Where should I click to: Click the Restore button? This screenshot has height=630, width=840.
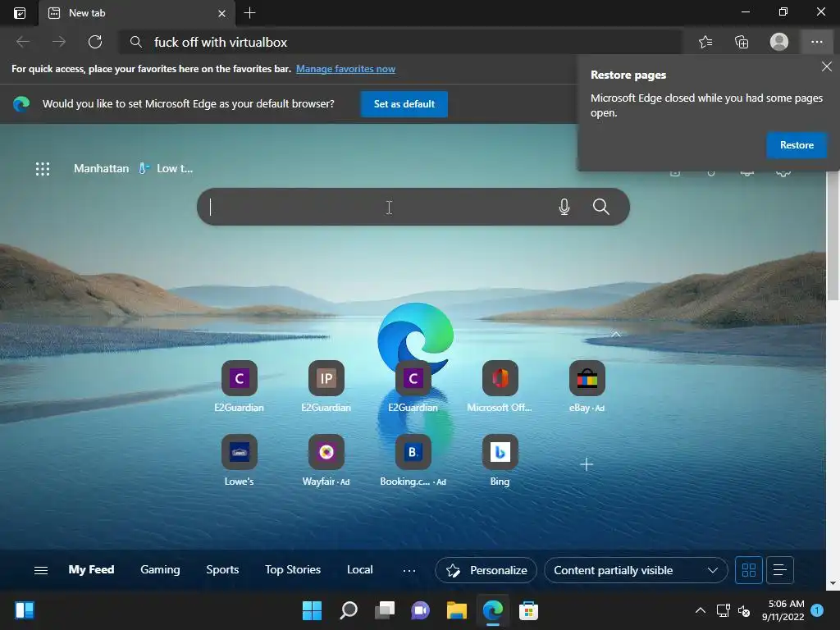tap(797, 145)
